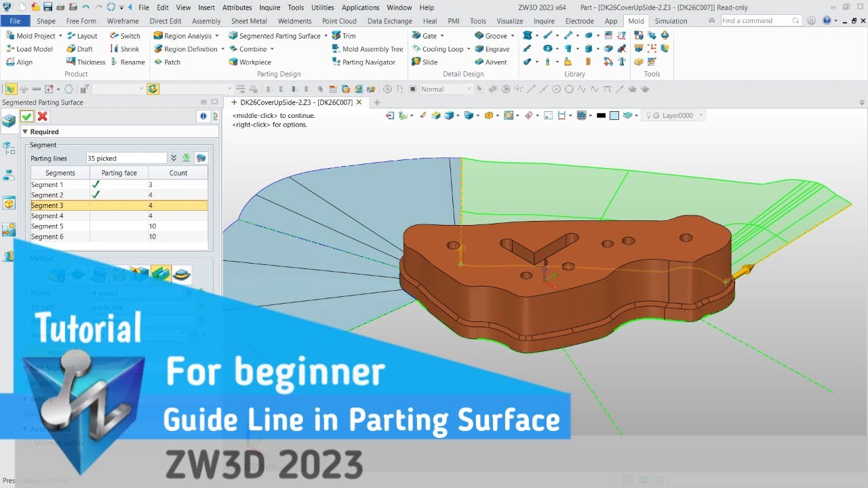Toggle the pick arrow mode in selection toolbar
This screenshot has width=868, height=488.
(10, 89)
